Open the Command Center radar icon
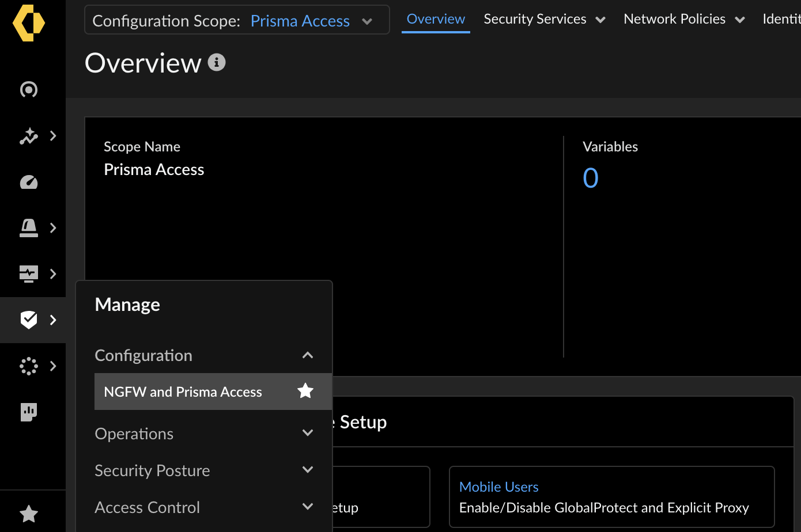 (x=29, y=90)
